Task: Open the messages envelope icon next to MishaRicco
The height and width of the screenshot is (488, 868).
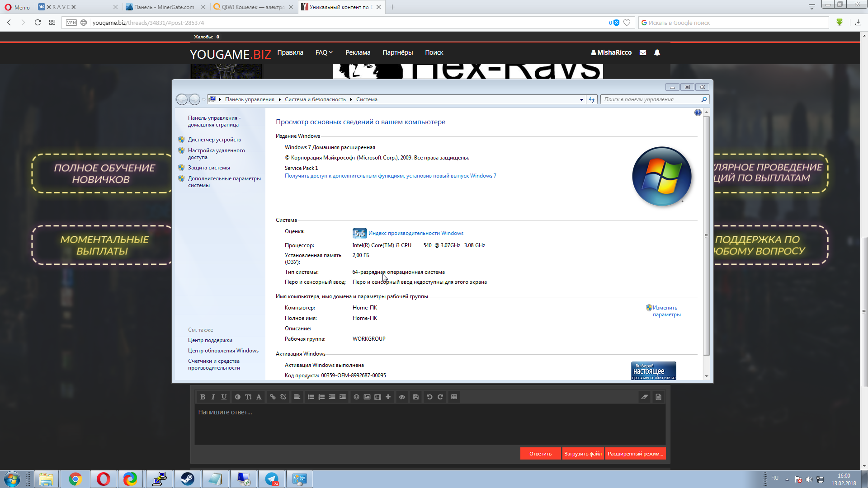Action: 642,52
